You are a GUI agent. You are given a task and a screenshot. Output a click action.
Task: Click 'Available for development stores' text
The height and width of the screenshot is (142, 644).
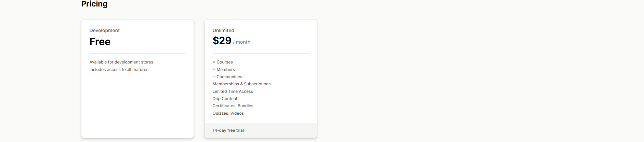pyautogui.click(x=121, y=62)
